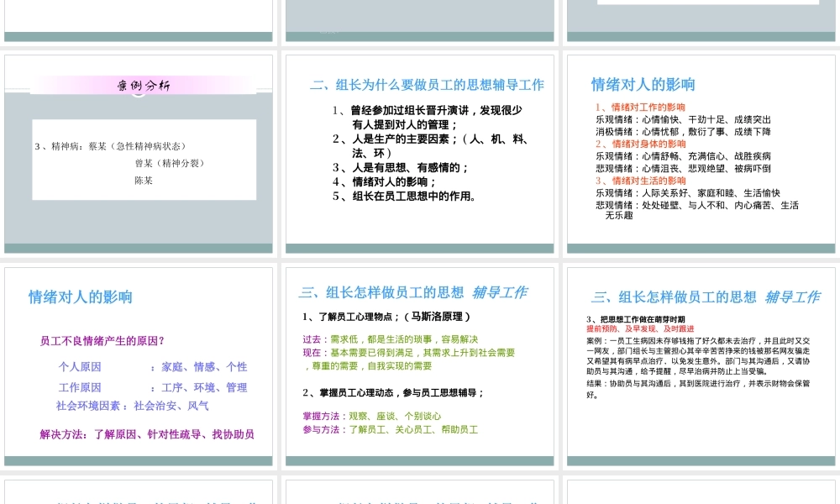Click the line 解决方法：了解原因、针对性疏导、找协助员

[147, 434]
